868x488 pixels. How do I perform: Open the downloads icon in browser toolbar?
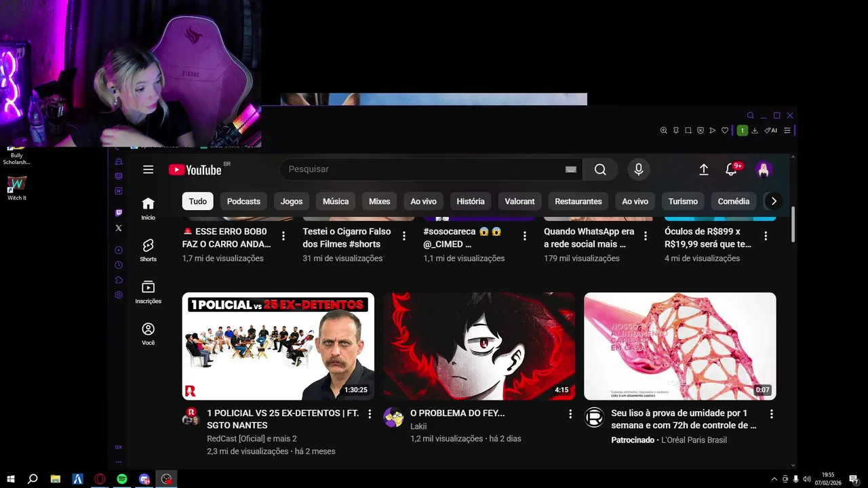click(755, 130)
